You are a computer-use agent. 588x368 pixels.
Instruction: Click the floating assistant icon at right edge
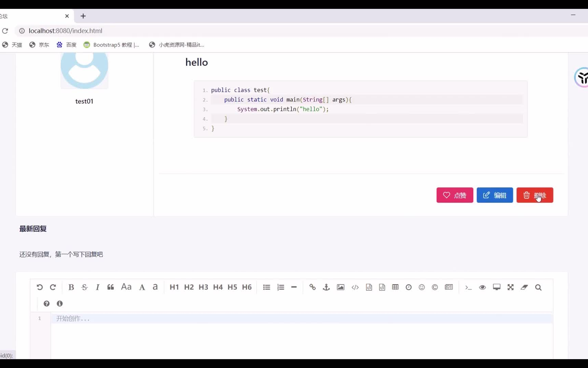click(581, 77)
